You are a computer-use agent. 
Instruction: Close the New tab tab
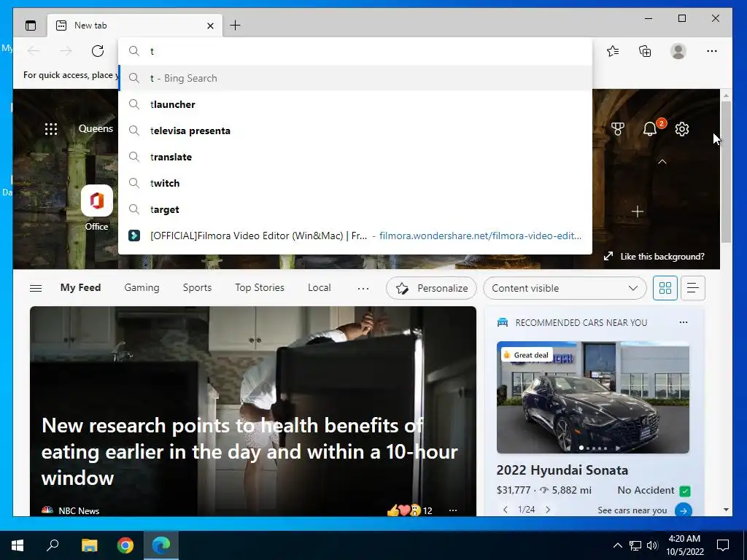coord(210,26)
